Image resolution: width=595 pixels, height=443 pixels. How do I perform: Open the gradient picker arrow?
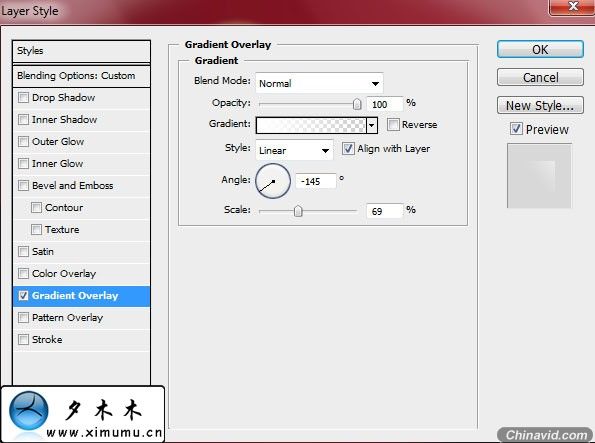(372, 125)
